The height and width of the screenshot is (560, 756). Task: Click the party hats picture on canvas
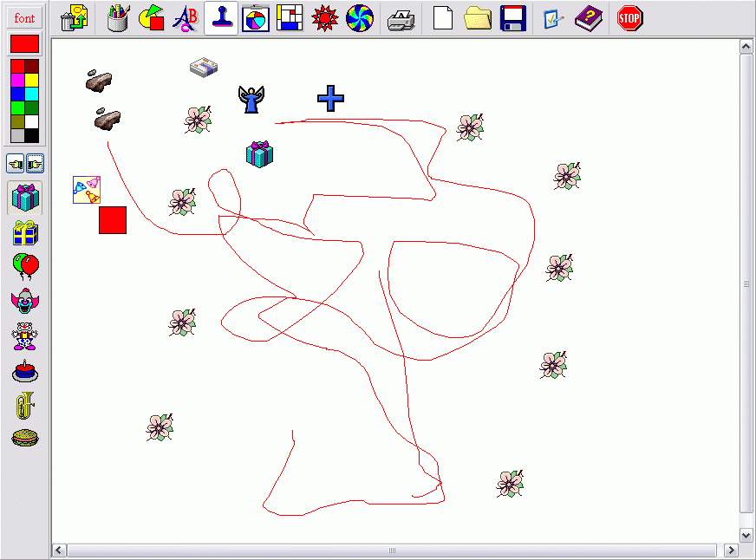(87, 190)
